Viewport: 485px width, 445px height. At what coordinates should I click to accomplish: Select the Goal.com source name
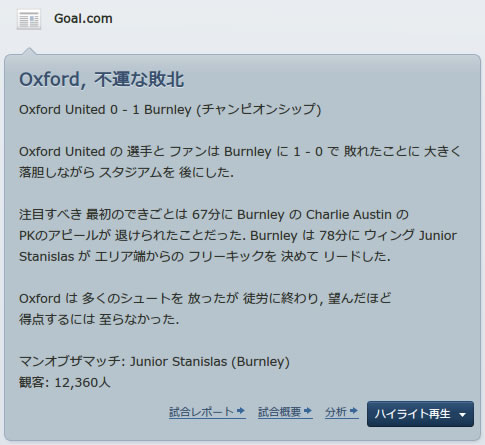[83, 19]
